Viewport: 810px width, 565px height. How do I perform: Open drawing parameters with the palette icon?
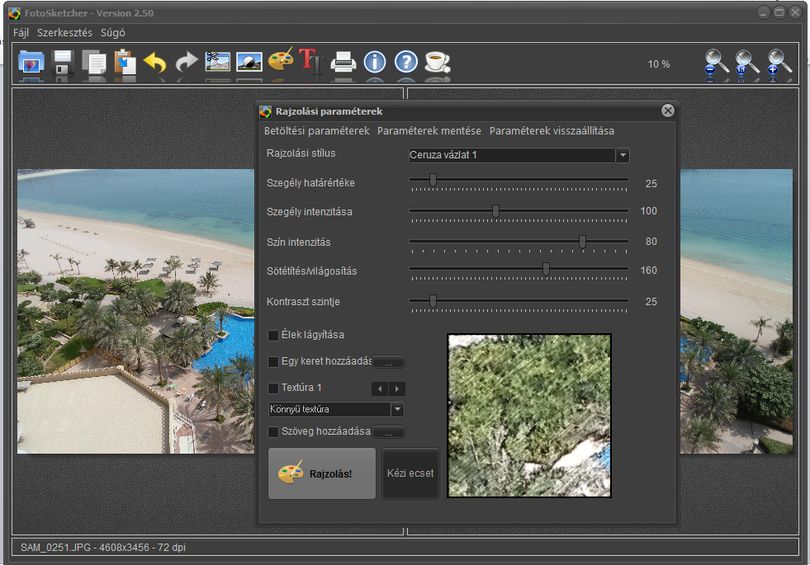click(281, 60)
